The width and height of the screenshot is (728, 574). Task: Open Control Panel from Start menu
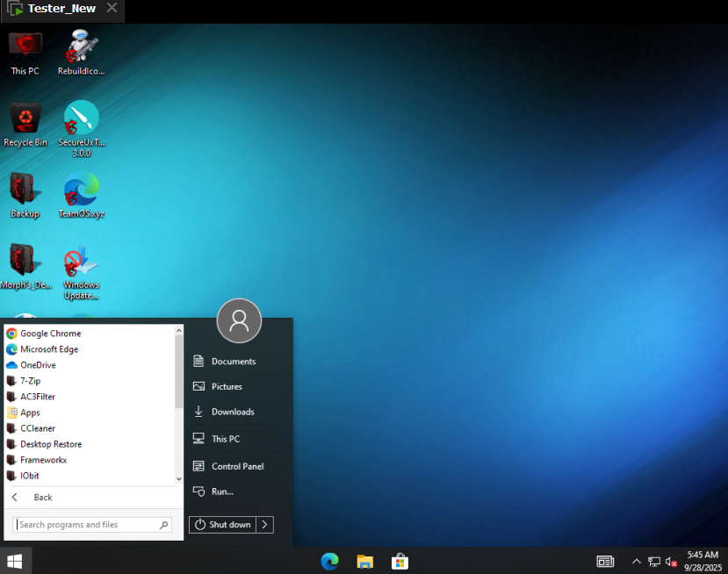[237, 466]
